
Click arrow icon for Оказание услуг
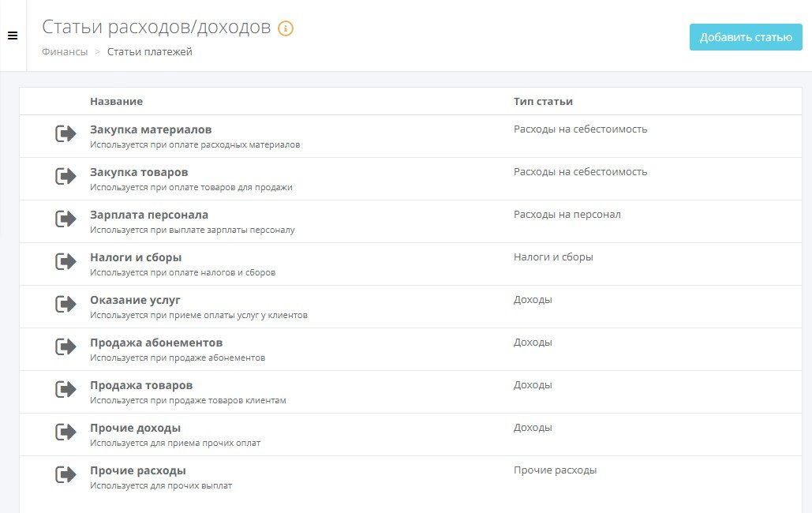pyautogui.click(x=65, y=304)
